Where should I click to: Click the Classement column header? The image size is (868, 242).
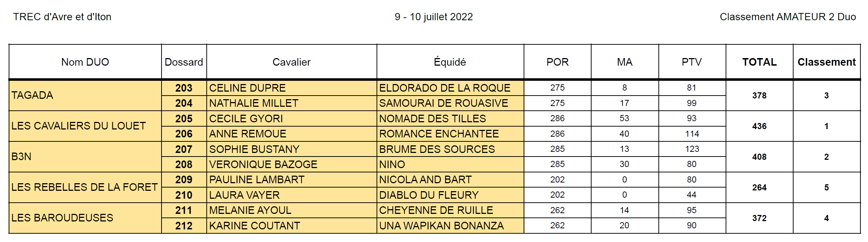(827, 62)
